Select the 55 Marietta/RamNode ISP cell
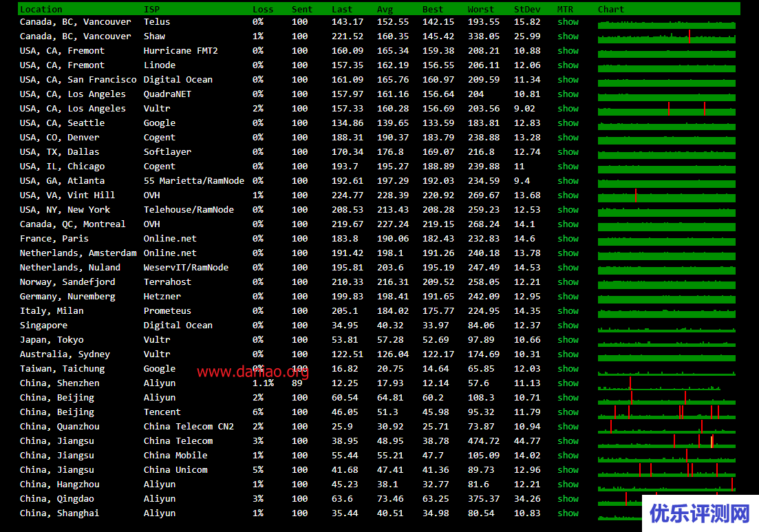Viewport: 759px width, 532px height. point(194,181)
